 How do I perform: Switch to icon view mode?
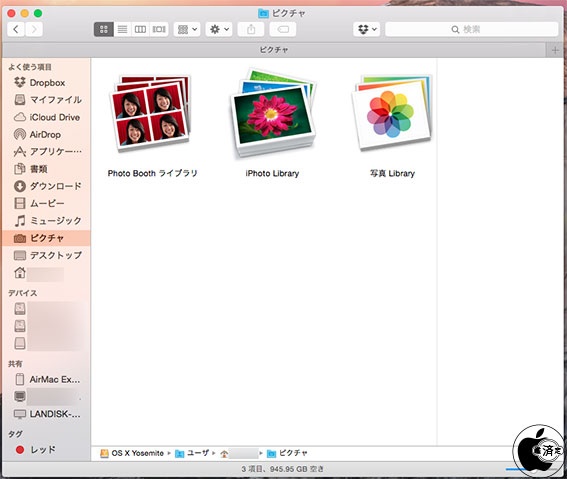coord(104,29)
